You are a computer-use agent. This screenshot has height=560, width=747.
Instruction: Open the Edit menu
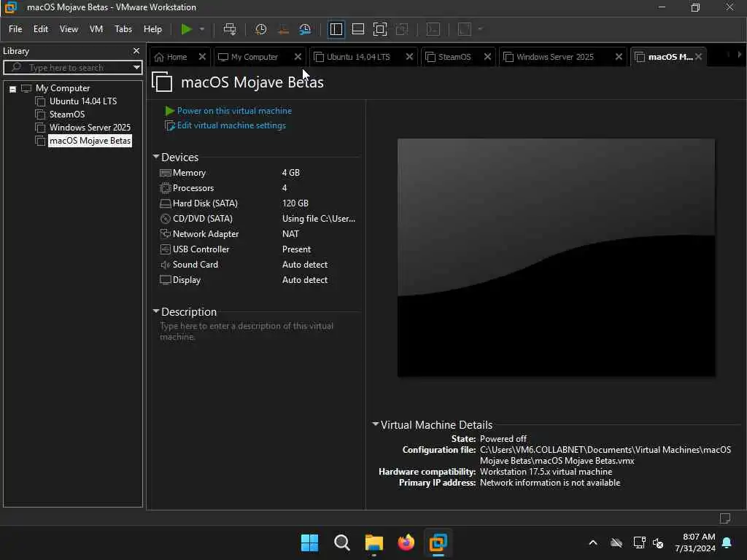coord(41,29)
